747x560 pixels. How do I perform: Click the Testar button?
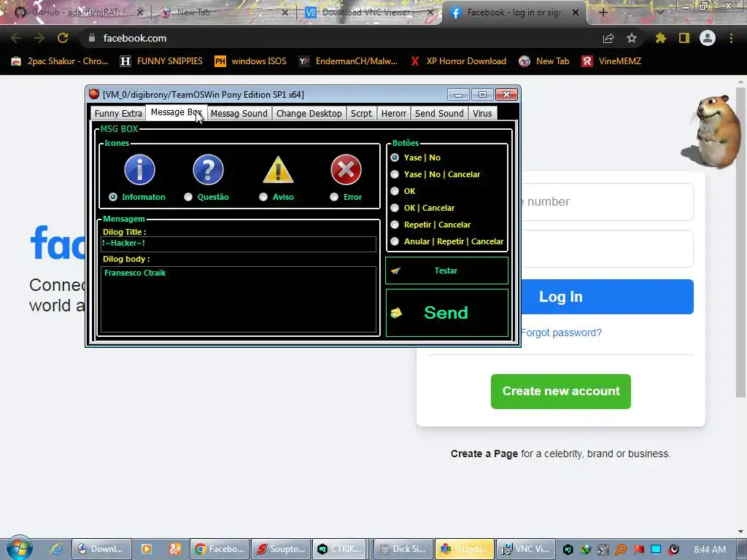(447, 271)
